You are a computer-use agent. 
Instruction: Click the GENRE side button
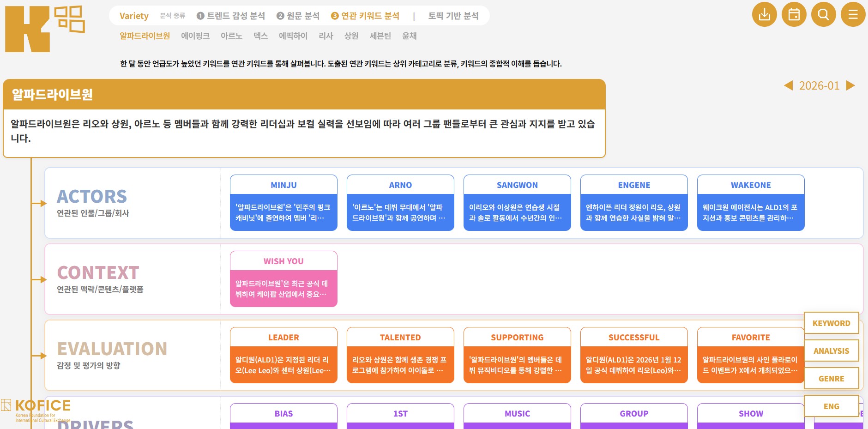(x=831, y=379)
